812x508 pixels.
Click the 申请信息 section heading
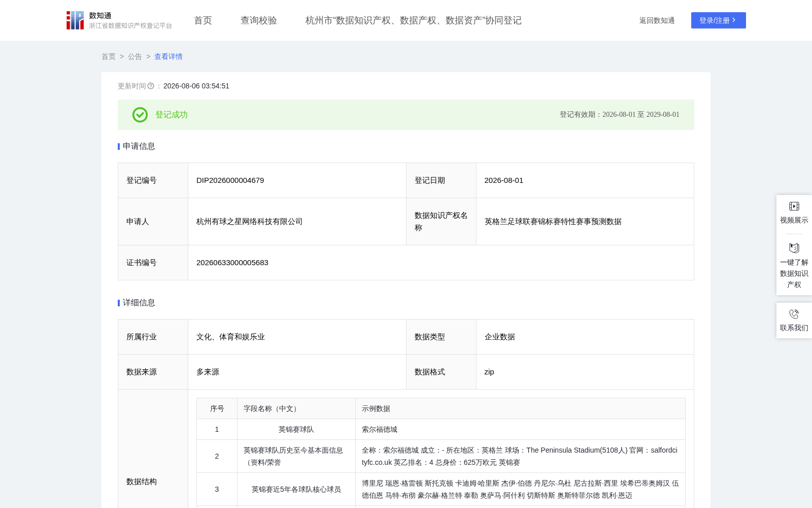(x=139, y=146)
